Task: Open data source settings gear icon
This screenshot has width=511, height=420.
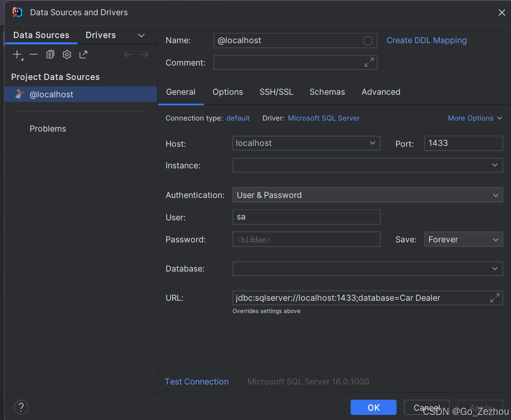Action: coord(67,55)
